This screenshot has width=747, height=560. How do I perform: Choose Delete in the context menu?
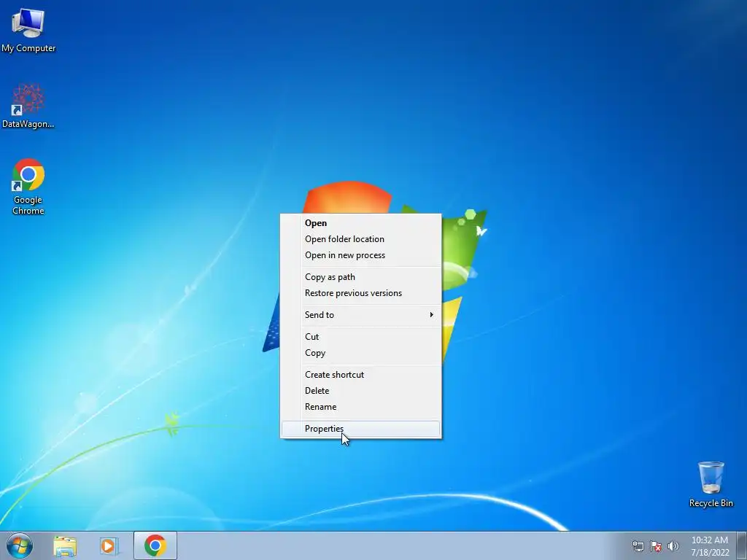360,391
